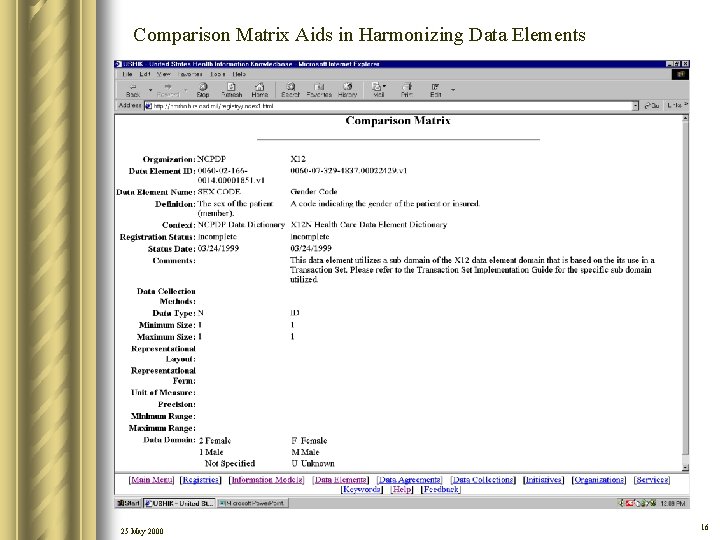The image size is (720, 540).
Task: Open the Mail button dropdown arrow
Action: tap(384, 86)
